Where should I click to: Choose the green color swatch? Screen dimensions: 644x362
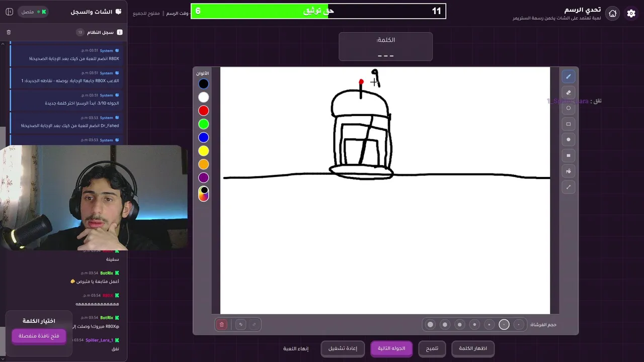click(203, 124)
